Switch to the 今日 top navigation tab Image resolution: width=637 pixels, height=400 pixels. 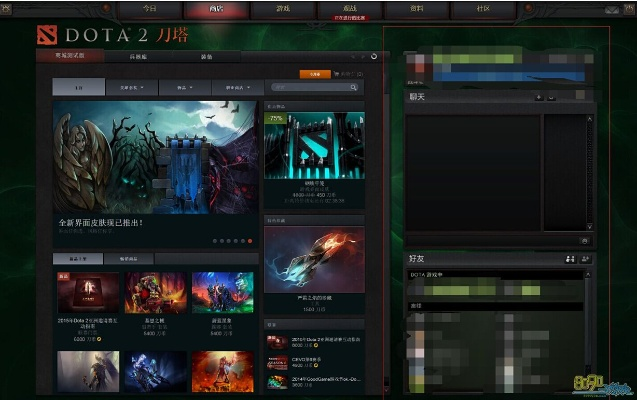(x=149, y=9)
